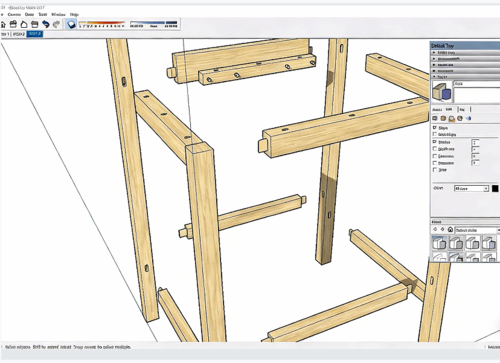Open Edge settings icon in Styles Edit
Image resolution: width=500 pixels, height=363 pixels.
[435, 118]
